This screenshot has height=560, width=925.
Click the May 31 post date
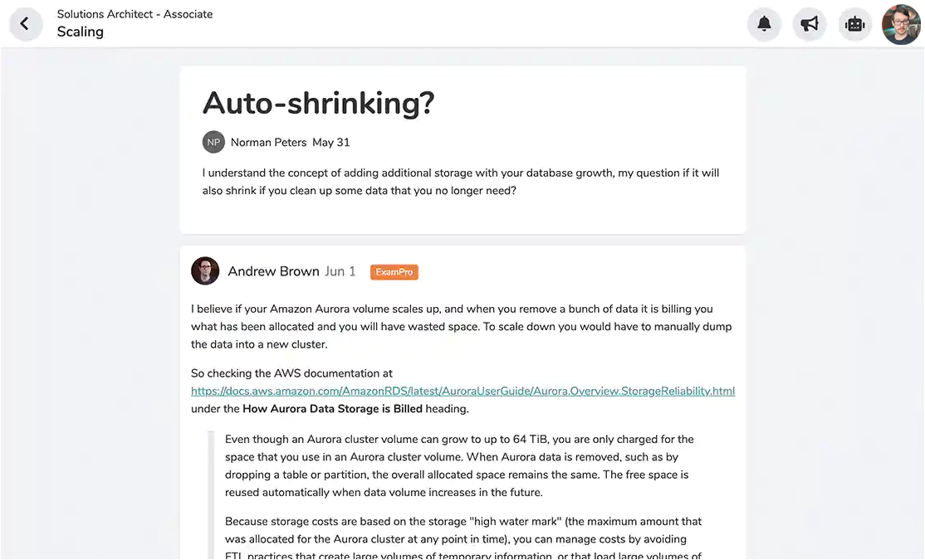pyautogui.click(x=331, y=143)
